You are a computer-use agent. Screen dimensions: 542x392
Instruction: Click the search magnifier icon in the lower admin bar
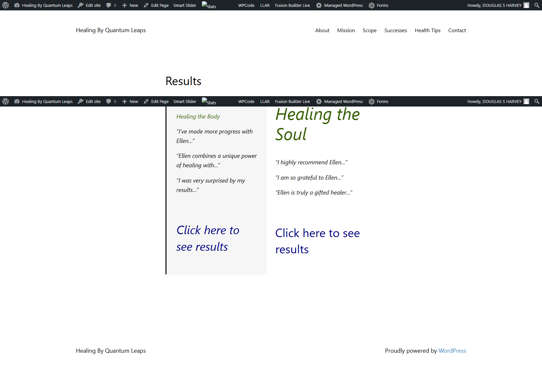coord(536,101)
